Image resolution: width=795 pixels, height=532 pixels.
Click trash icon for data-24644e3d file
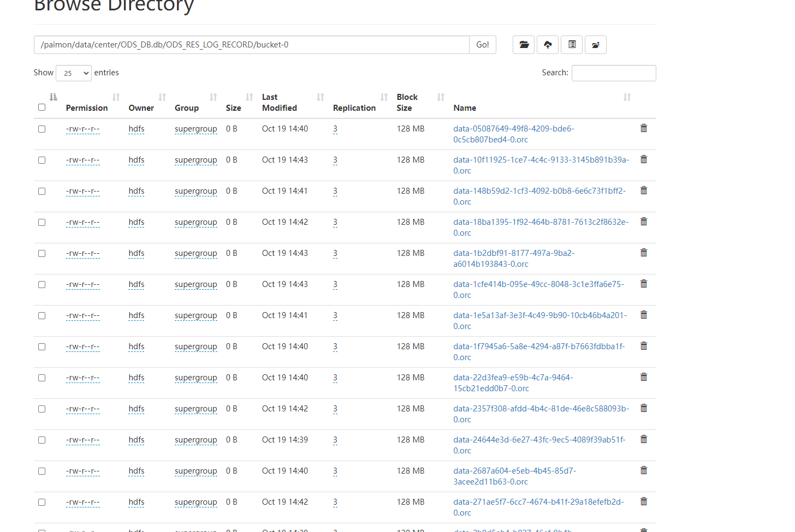pyautogui.click(x=644, y=439)
